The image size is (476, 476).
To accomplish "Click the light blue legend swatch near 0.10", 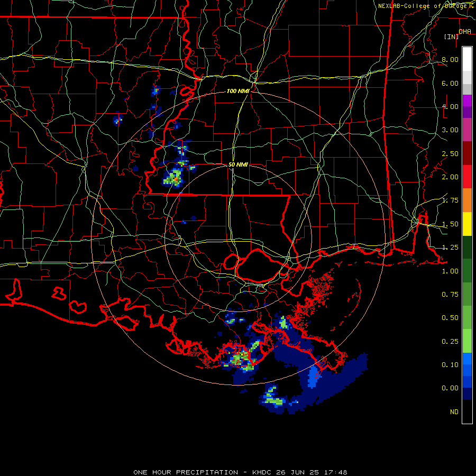I will 467,359.
